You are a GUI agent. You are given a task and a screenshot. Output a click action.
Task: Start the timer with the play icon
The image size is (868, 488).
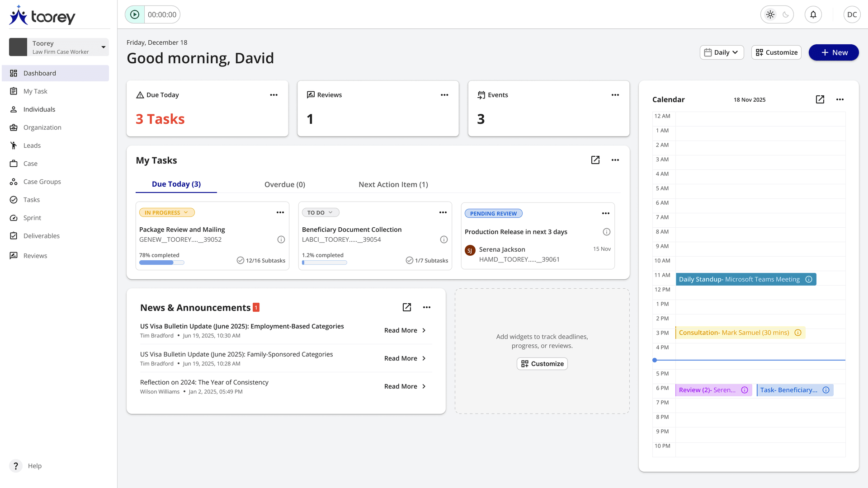(x=134, y=14)
